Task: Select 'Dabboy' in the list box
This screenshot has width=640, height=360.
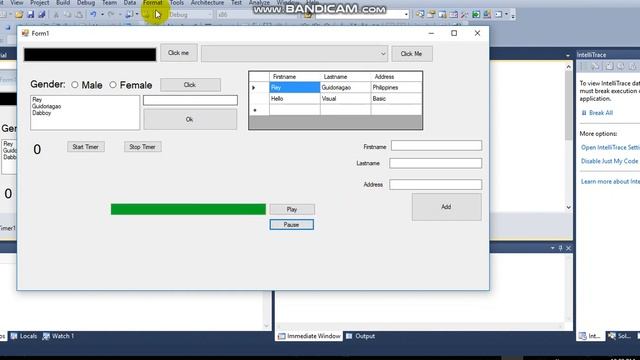Action: point(42,113)
